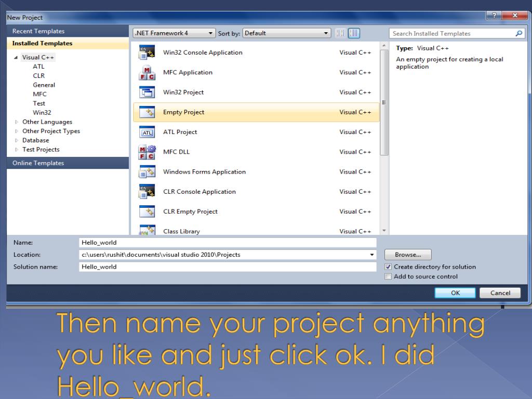This screenshot has width=532, height=399.
Task: Expand the Other Languages node
Action: pyautogui.click(x=16, y=122)
